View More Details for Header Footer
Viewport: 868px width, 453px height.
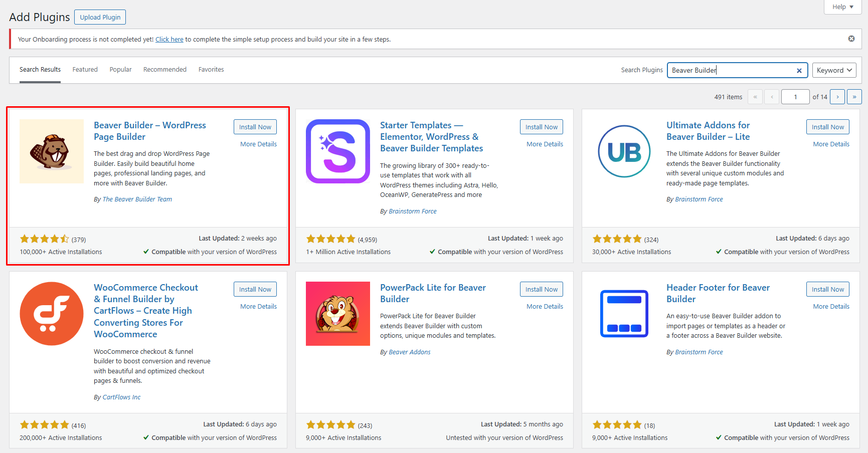coord(831,306)
